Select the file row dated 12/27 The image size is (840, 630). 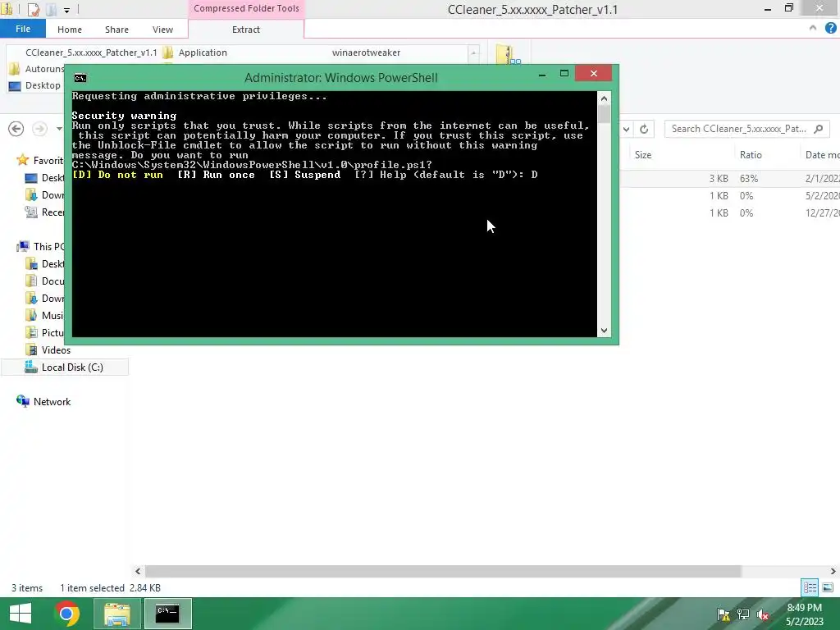point(729,212)
